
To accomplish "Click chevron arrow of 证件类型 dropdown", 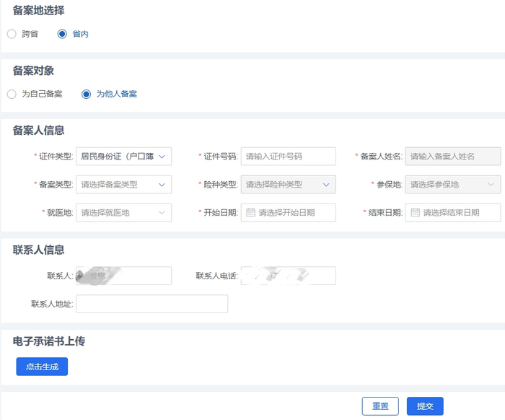I will [x=162, y=157].
